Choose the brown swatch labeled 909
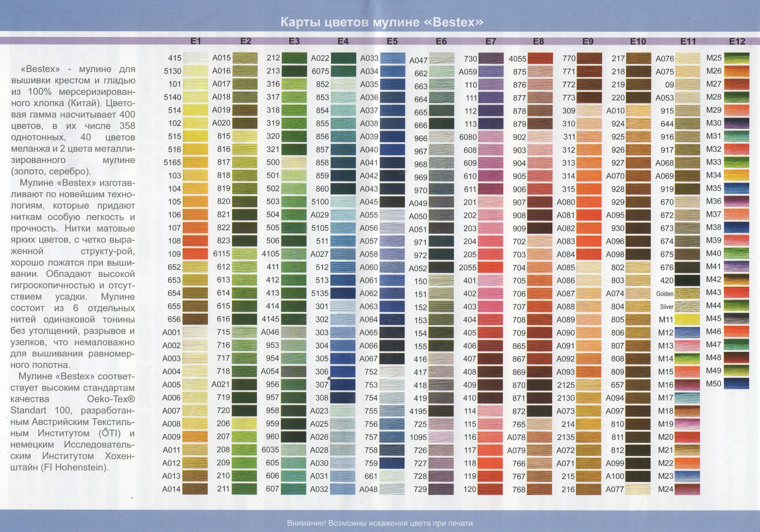This screenshot has height=532, width=760. pos(540,228)
